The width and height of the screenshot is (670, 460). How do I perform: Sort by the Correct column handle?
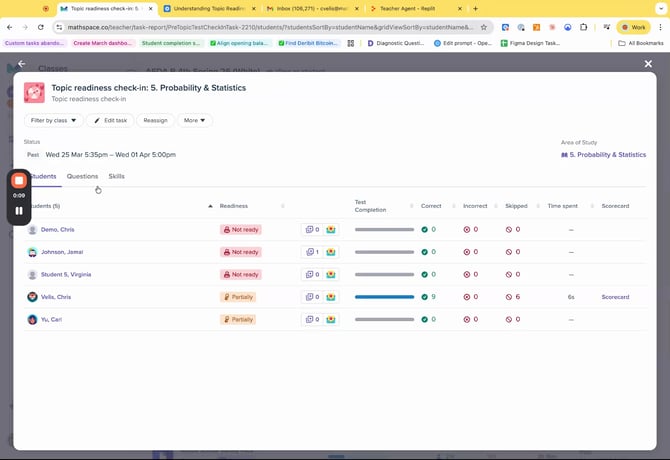453,206
